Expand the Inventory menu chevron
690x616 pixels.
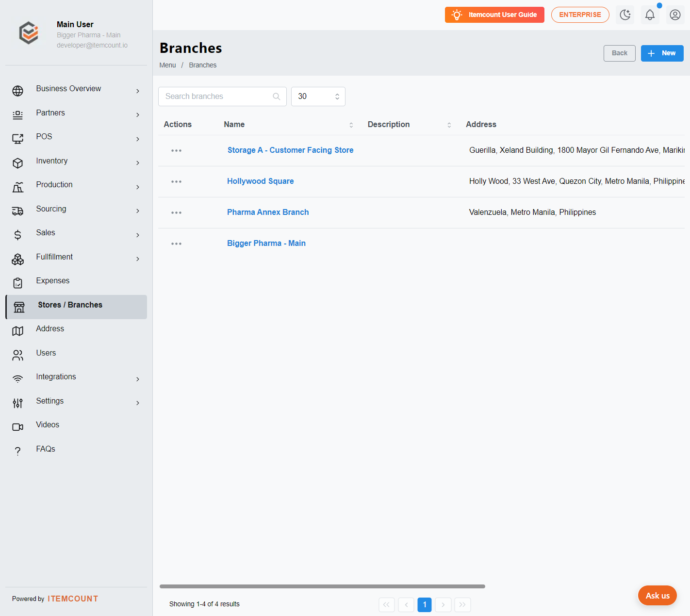click(138, 163)
